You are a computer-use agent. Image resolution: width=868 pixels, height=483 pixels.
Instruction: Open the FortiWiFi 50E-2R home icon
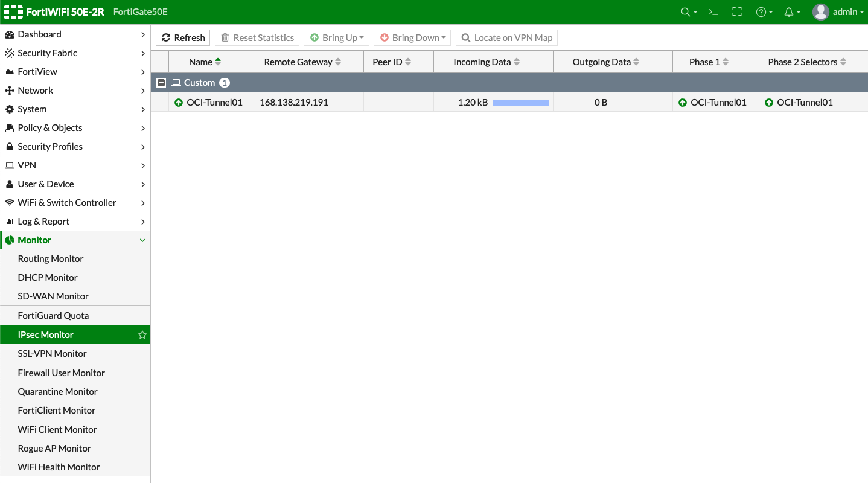(13, 11)
